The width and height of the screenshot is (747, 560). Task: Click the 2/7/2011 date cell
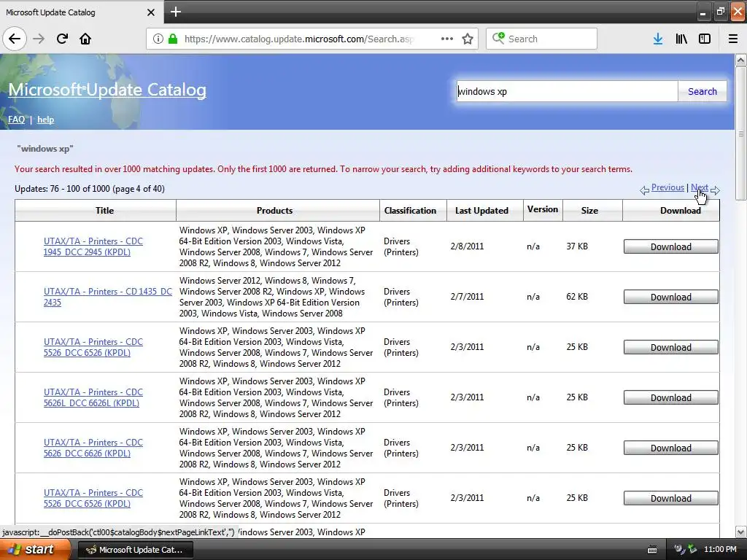(467, 297)
